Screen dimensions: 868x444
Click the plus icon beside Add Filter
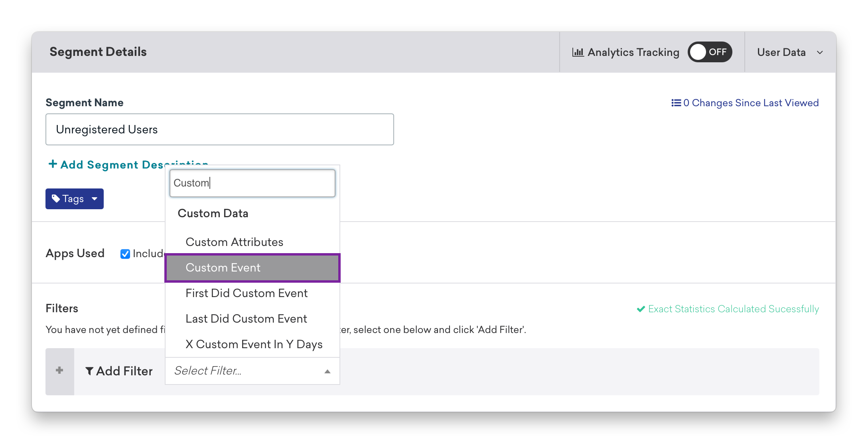click(59, 371)
